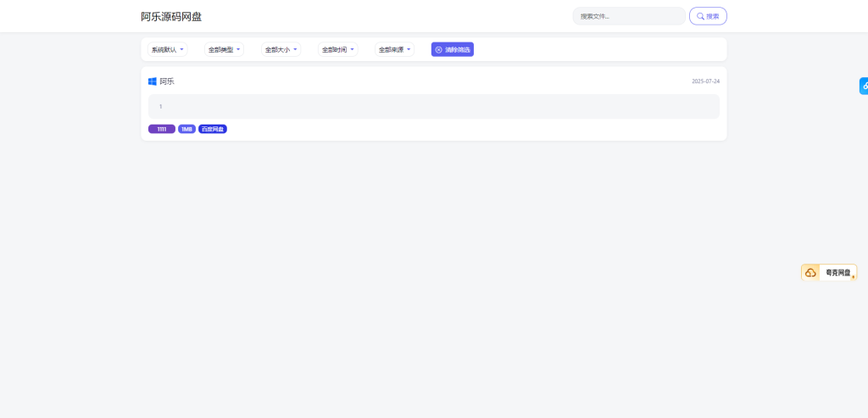Select the 1MB size tag

coord(186,129)
